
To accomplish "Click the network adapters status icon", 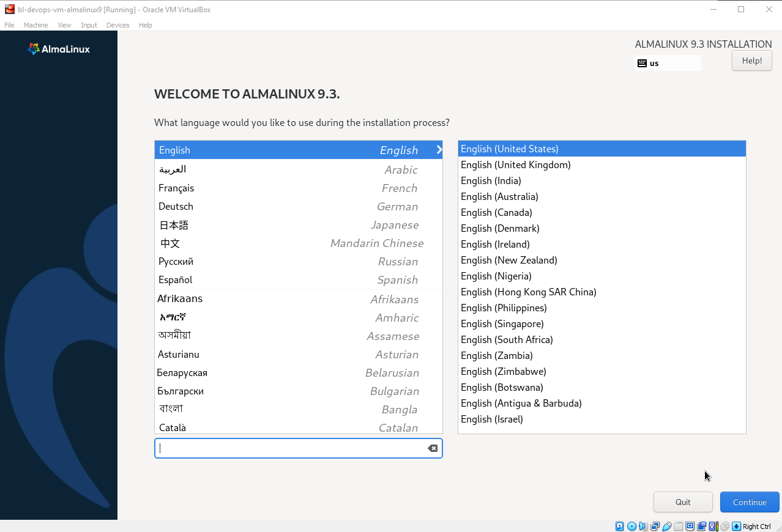I will (655, 526).
